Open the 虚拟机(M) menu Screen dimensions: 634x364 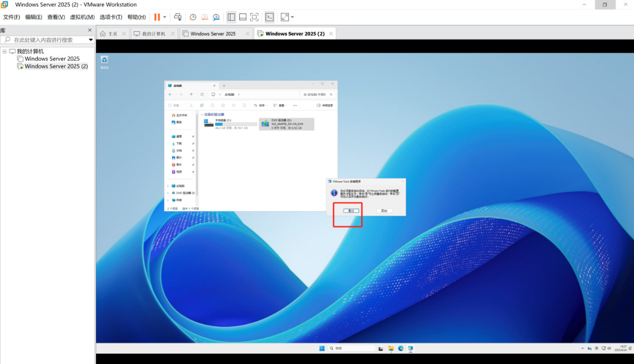pyautogui.click(x=82, y=17)
